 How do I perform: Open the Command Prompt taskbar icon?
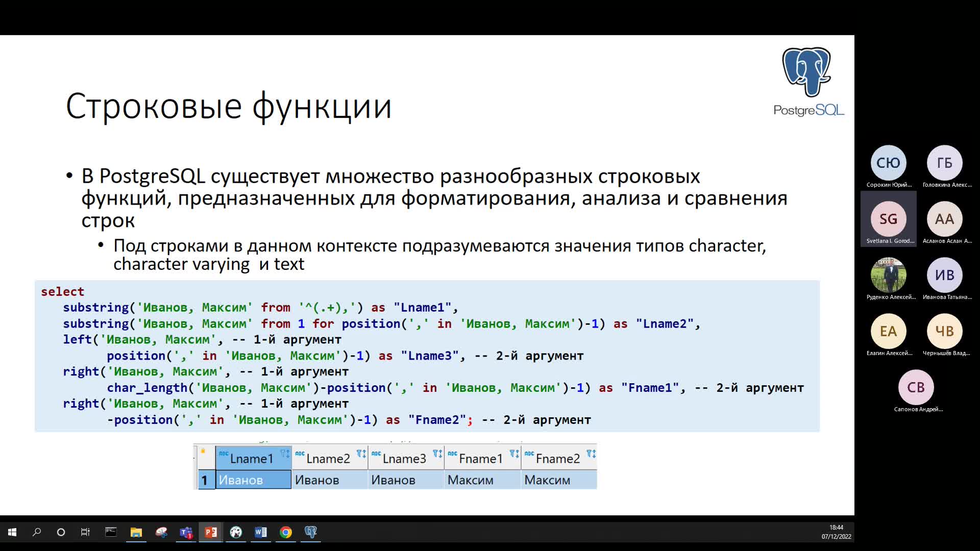click(111, 532)
